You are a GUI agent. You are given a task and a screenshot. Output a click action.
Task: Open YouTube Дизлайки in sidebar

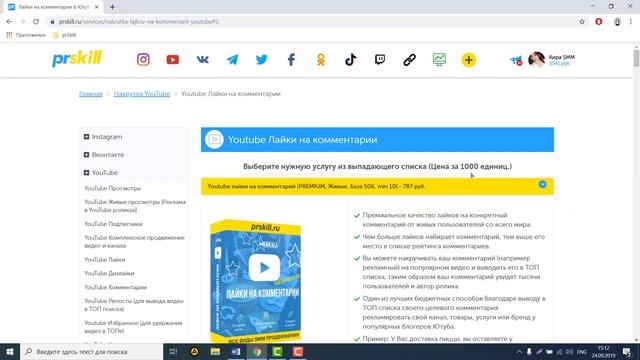(109, 273)
